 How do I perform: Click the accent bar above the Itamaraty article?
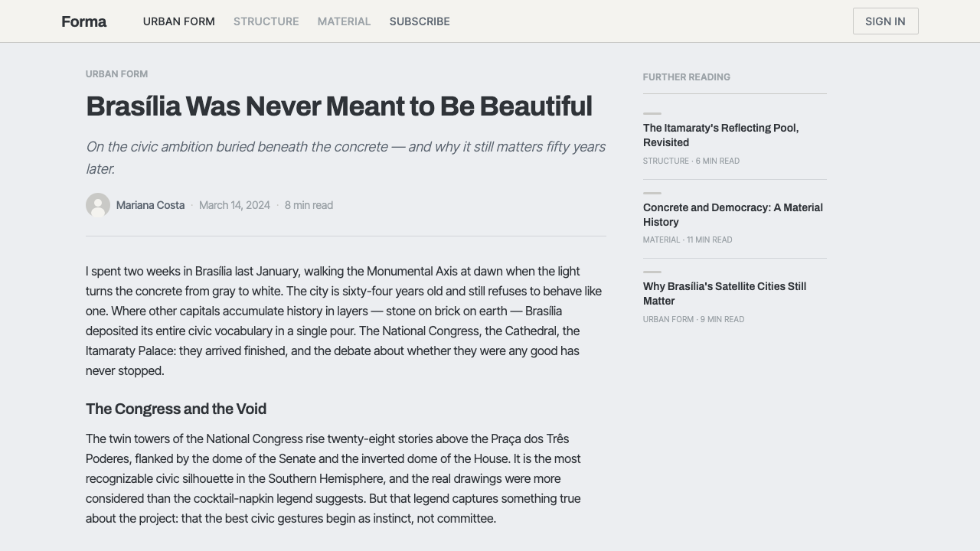tap(652, 113)
